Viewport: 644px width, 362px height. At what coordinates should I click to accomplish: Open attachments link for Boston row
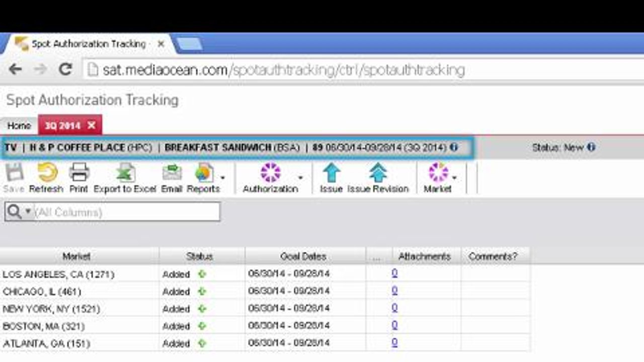pos(394,325)
